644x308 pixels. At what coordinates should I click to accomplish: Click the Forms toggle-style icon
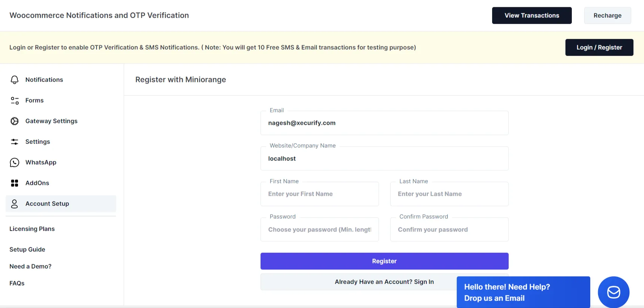point(14,100)
